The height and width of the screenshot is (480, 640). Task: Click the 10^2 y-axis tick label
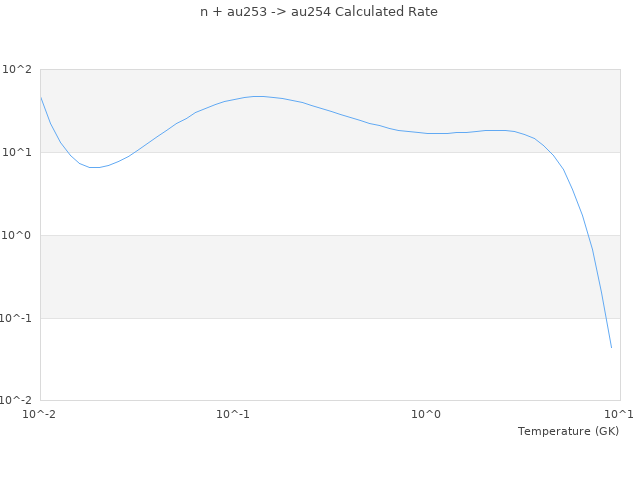[x=17, y=70]
